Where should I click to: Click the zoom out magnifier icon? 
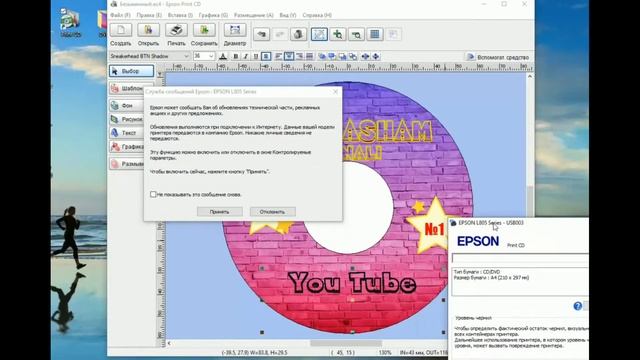click(356, 34)
